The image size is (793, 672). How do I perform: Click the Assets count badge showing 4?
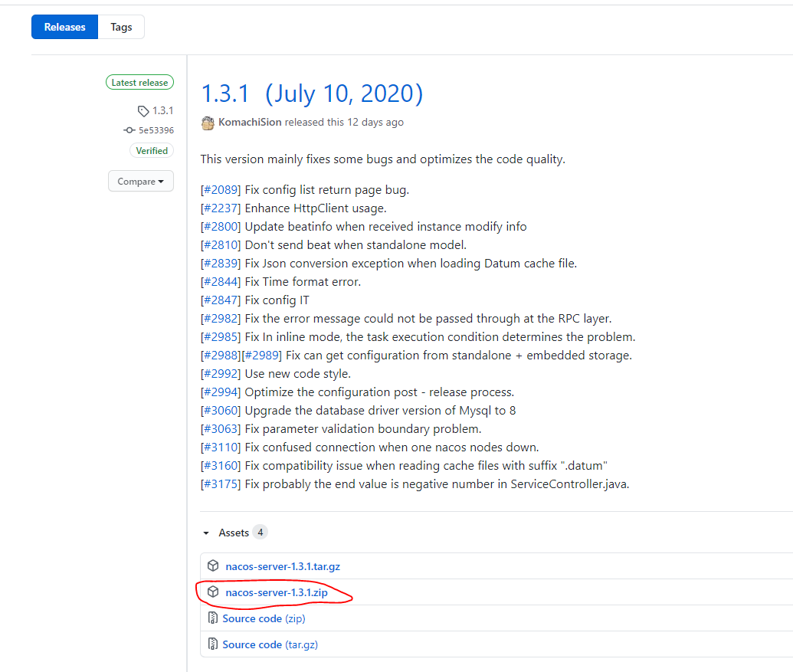point(259,532)
